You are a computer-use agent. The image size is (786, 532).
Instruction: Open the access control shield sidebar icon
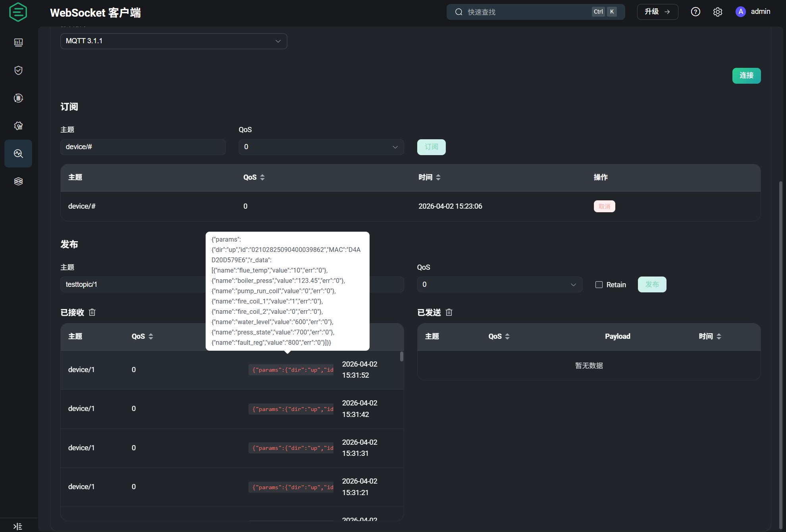point(18,70)
